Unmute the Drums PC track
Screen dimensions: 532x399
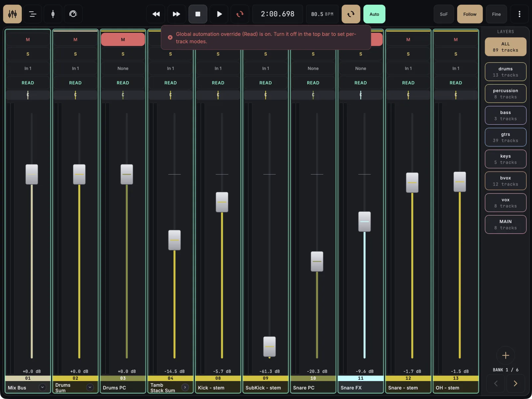point(123,39)
